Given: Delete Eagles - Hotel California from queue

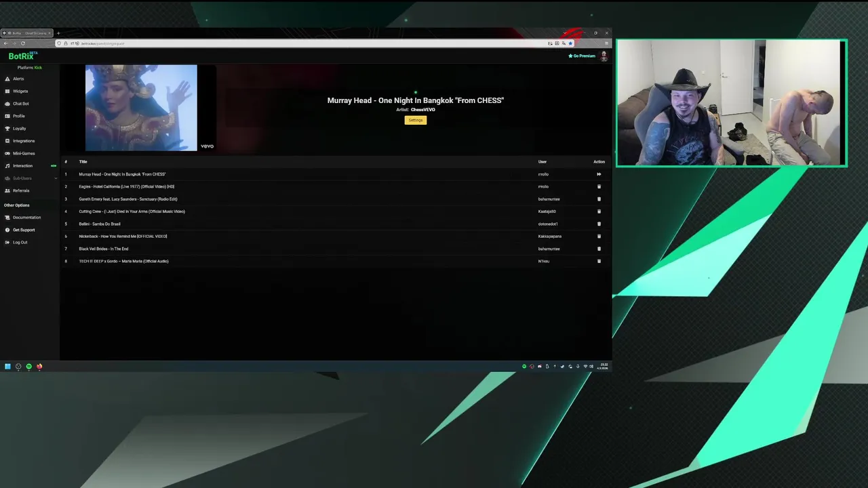Looking at the screenshot, I should tap(599, 186).
